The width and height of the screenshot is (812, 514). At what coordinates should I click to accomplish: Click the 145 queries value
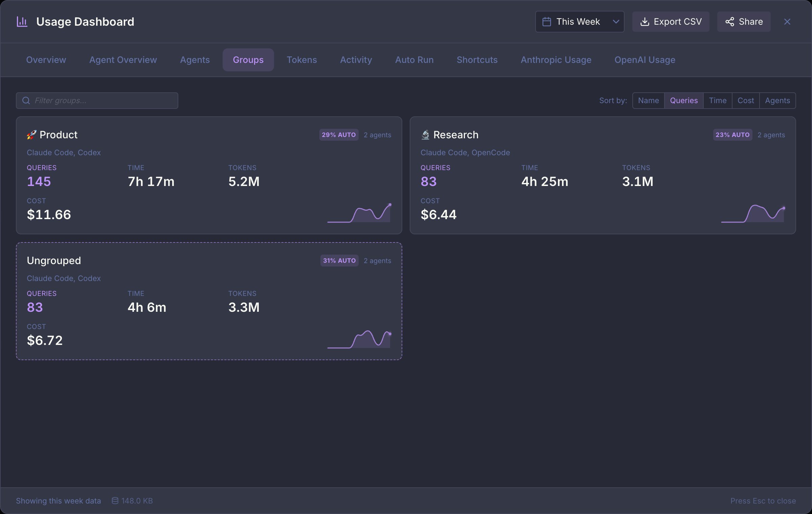pos(39,182)
